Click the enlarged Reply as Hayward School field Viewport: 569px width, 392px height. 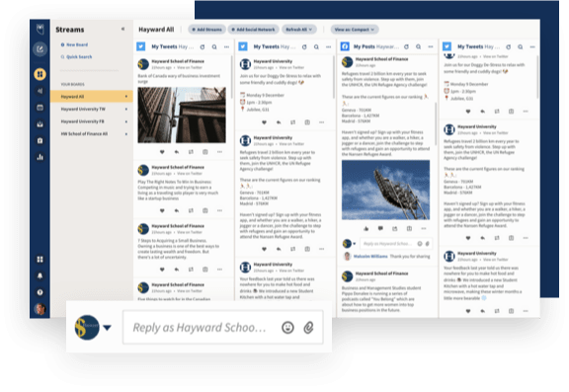pos(223,328)
